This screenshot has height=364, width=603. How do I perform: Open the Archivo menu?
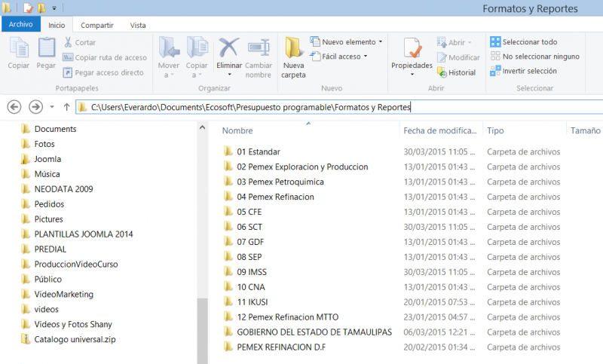click(x=20, y=24)
